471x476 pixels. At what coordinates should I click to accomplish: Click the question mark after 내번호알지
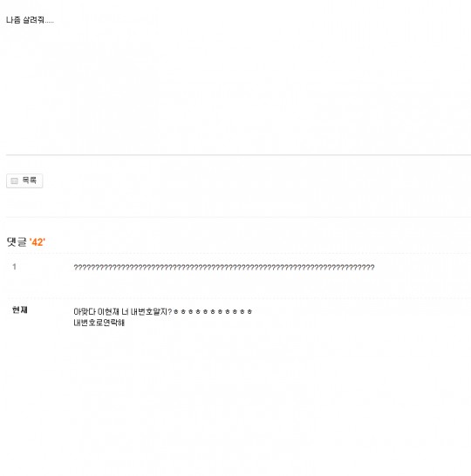tap(170, 312)
